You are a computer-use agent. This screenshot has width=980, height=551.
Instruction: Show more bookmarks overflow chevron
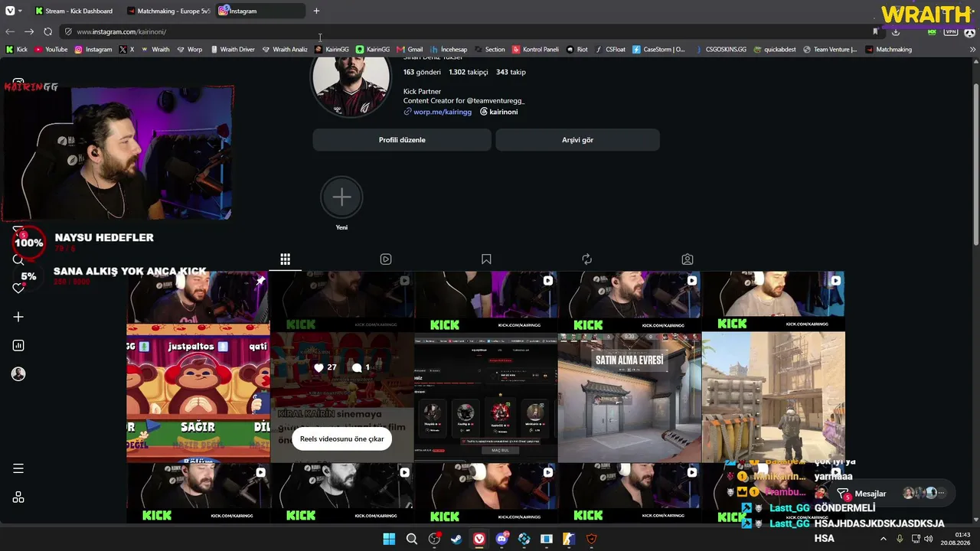(x=973, y=49)
